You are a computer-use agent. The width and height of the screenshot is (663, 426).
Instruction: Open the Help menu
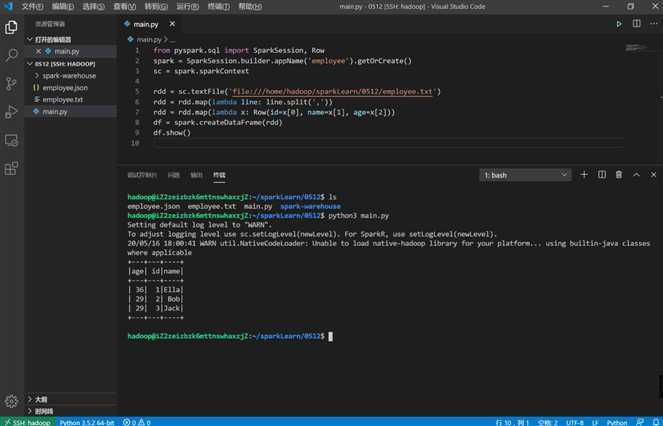pyautogui.click(x=250, y=6)
